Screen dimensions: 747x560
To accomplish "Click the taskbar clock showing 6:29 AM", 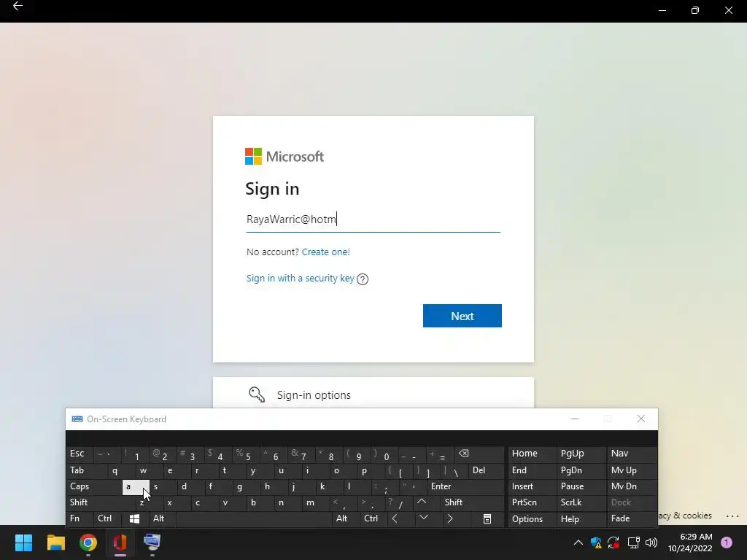I will [690, 542].
